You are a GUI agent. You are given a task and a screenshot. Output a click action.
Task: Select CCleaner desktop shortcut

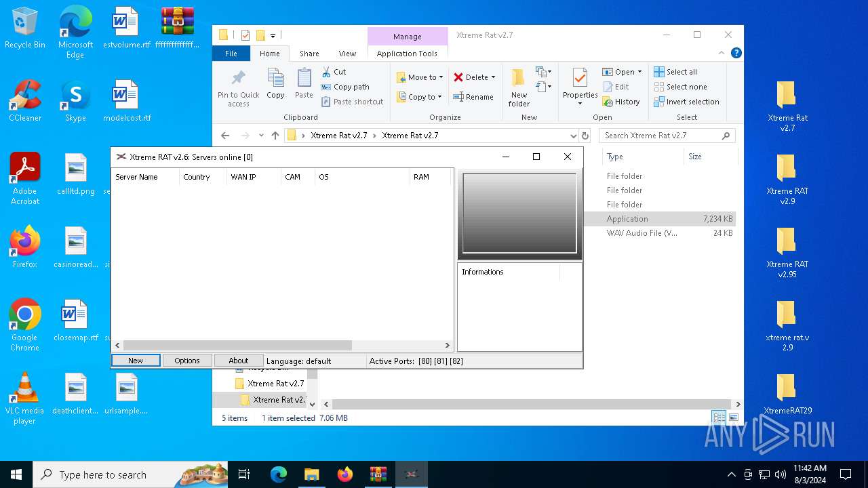[25, 101]
